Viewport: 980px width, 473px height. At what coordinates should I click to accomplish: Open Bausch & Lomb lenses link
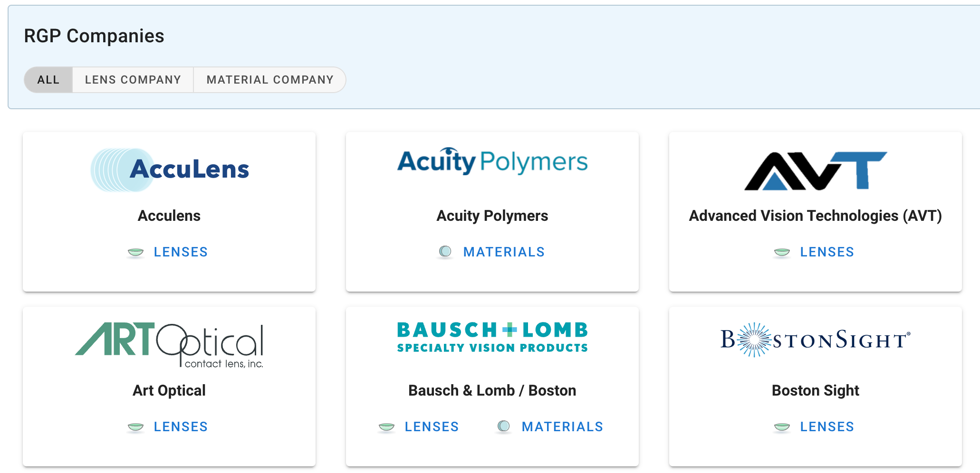point(432,426)
